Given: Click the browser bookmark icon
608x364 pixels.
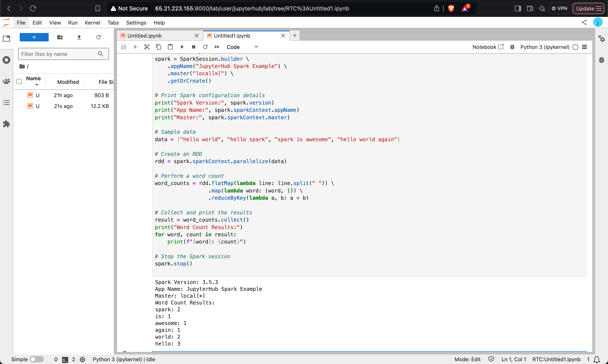Looking at the screenshot, I should point(98,9).
